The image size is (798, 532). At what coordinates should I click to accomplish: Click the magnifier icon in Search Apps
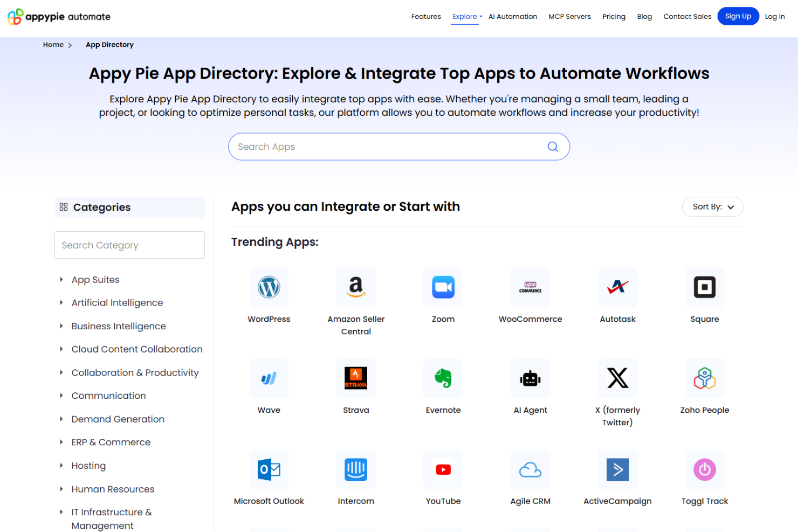[x=553, y=147]
